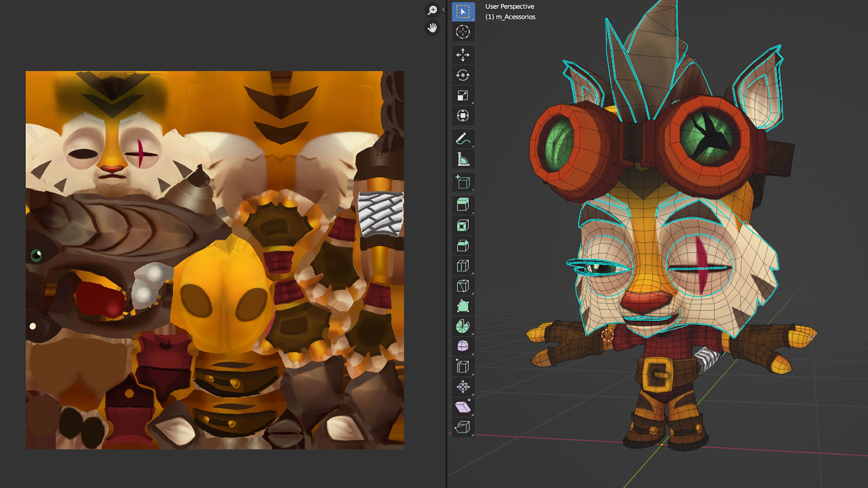Click the UV texture image in the editor
Image resolution: width=868 pixels, height=488 pixels.
click(215, 260)
